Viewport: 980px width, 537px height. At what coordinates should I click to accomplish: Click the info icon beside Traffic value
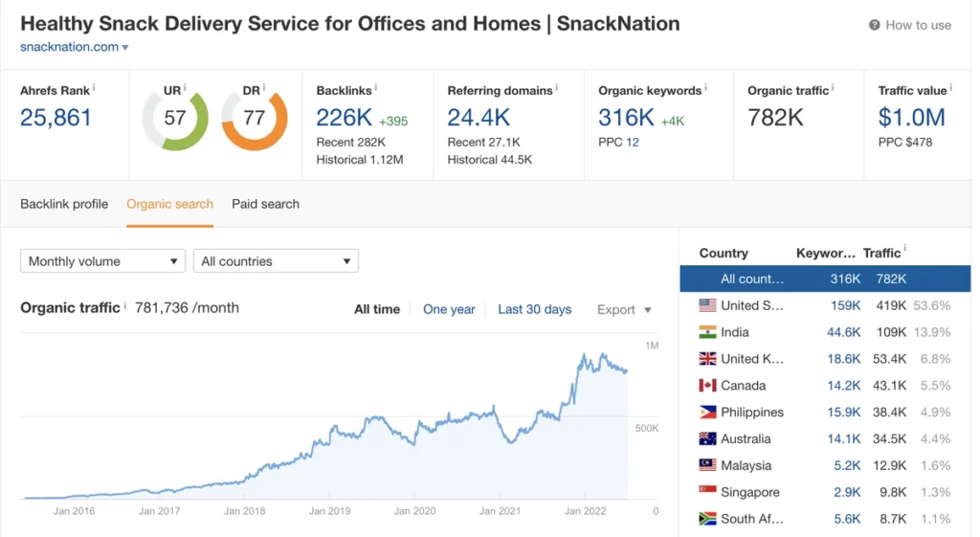(951, 88)
